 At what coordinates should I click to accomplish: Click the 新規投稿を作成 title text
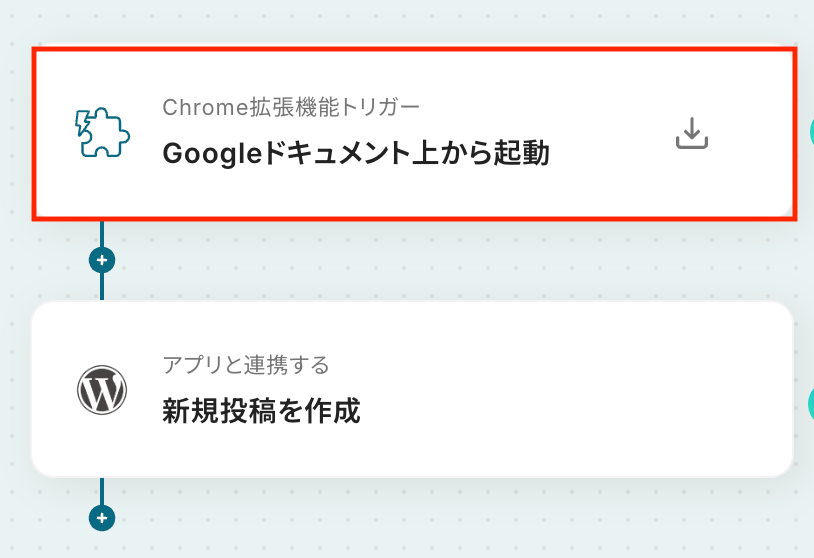[261, 411]
